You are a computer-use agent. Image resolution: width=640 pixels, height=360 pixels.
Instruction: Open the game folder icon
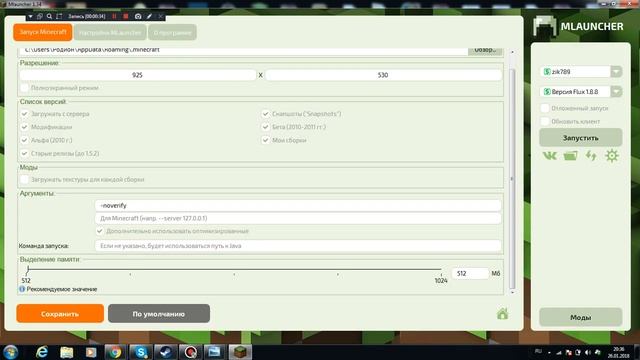click(x=570, y=156)
